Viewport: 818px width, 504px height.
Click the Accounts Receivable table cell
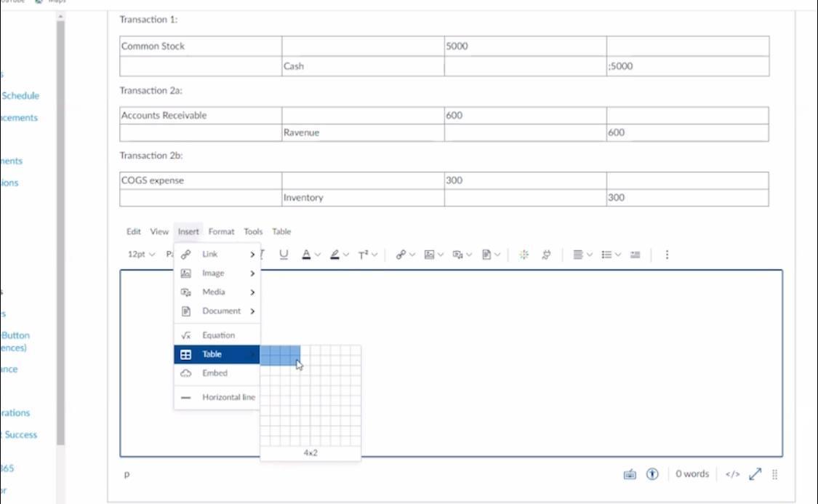point(201,116)
